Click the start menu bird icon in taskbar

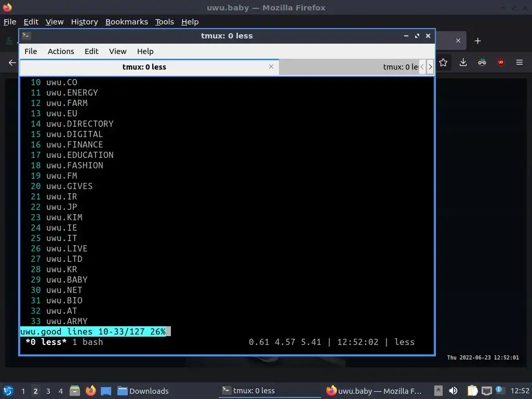[x=8, y=391]
